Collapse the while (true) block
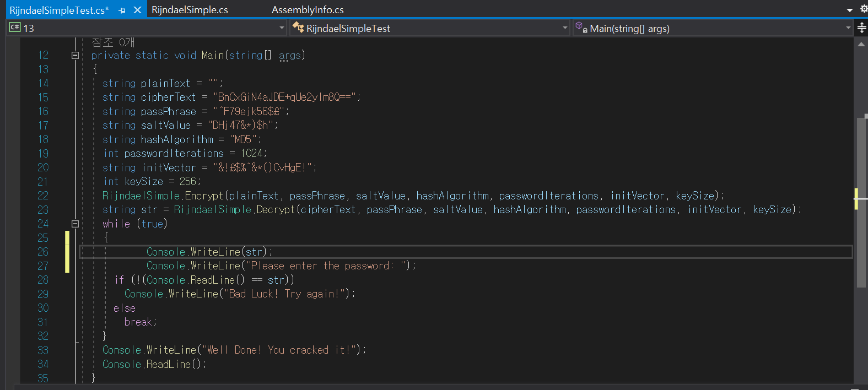 pos(75,224)
